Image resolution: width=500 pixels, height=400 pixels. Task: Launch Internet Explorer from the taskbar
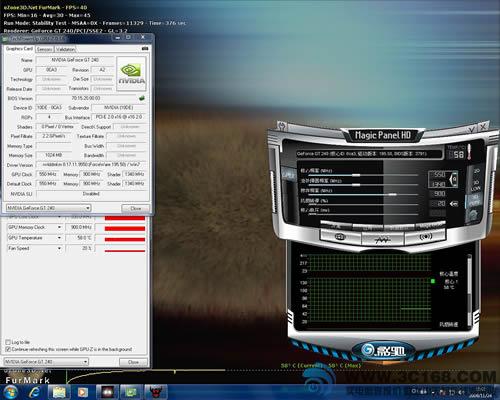tap(35, 392)
